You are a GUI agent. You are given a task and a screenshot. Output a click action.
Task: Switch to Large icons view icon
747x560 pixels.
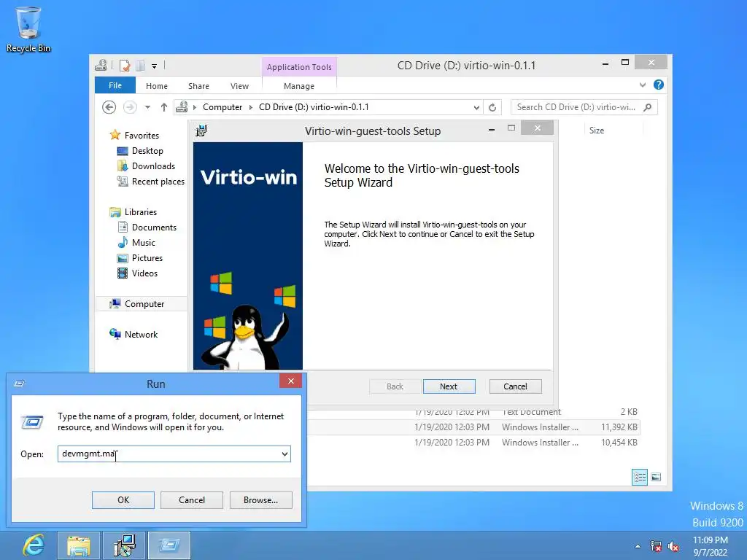point(656,477)
